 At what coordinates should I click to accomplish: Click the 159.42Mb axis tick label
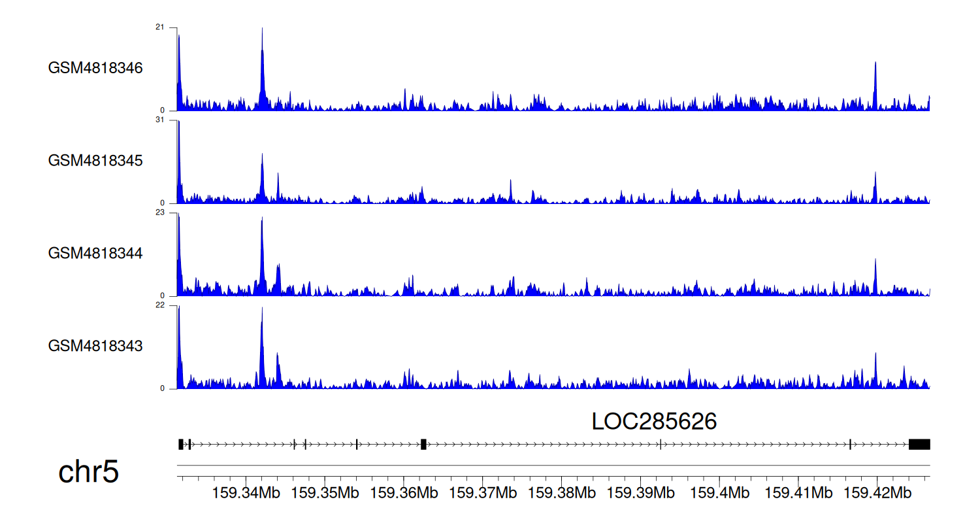[x=876, y=492]
